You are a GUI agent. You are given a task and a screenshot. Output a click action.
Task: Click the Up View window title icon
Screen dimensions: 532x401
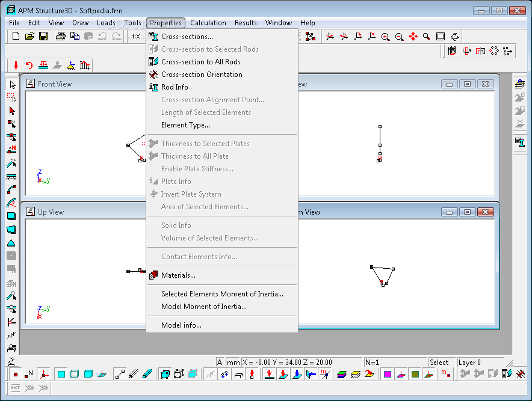coord(30,212)
